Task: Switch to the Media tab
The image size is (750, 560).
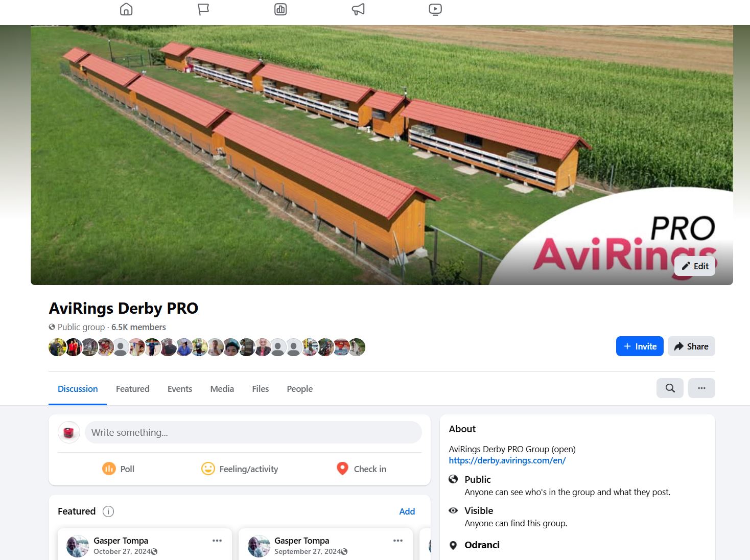Action: pyautogui.click(x=222, y=389)
